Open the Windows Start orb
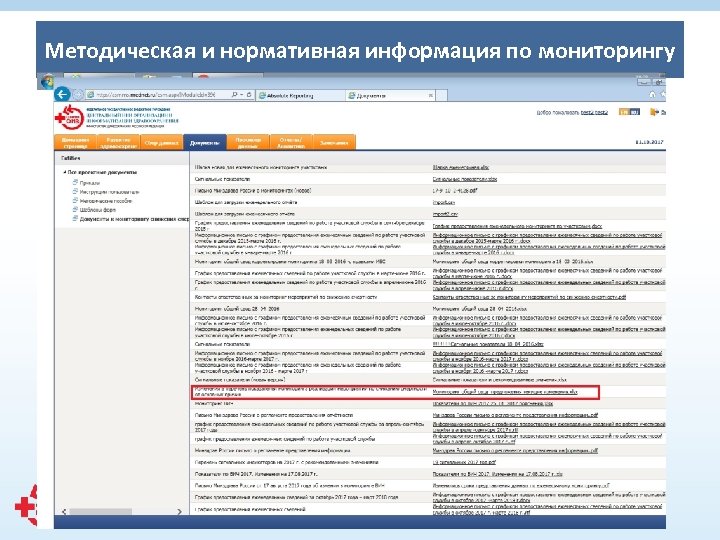 point(47,82)
